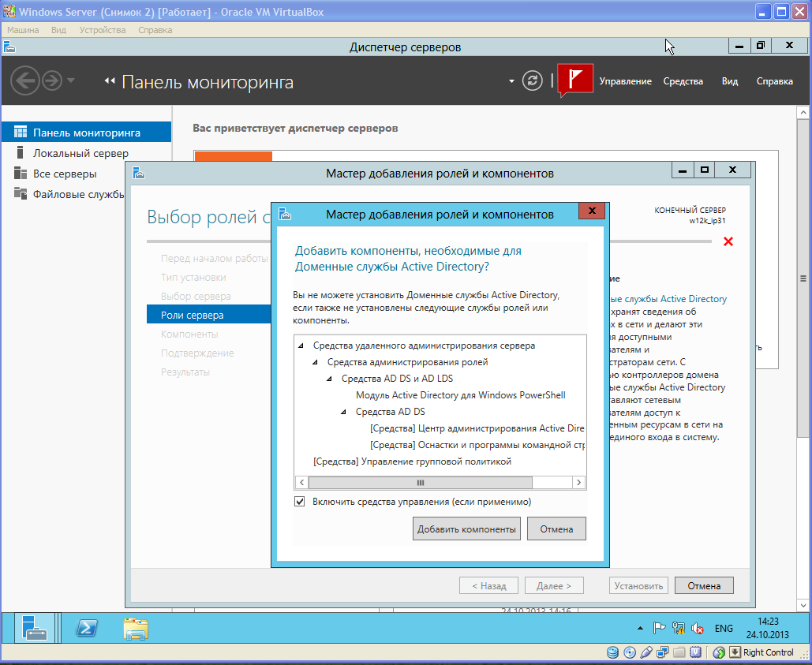Close the front components dialog
Viewport: 812px width, 665px height.
(x=592, y=211)
